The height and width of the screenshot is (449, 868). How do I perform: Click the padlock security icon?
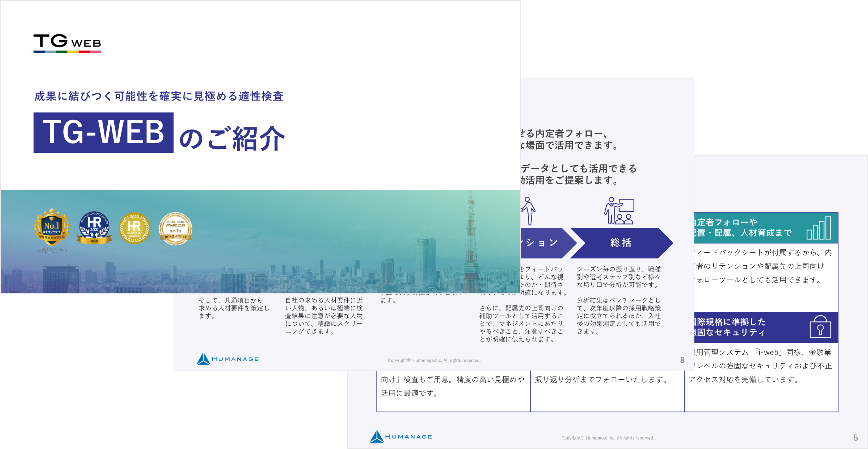[820, 327]
